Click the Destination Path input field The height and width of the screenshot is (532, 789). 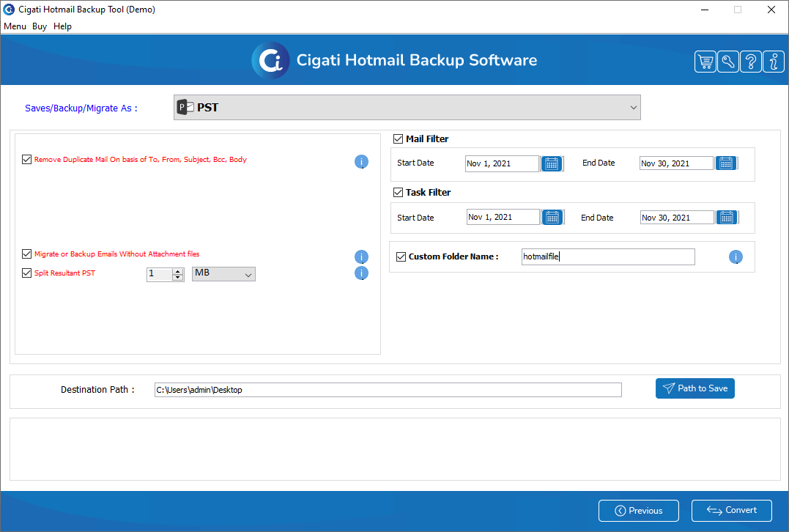388,390
